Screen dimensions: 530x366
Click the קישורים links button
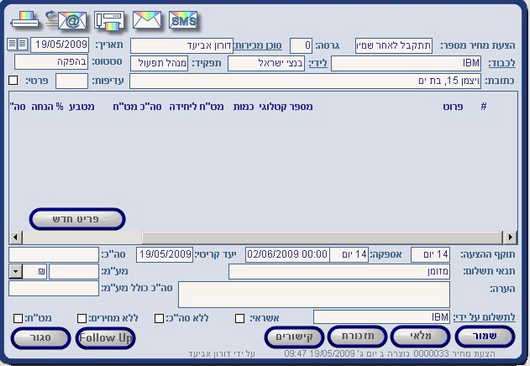tap(294, 337)
